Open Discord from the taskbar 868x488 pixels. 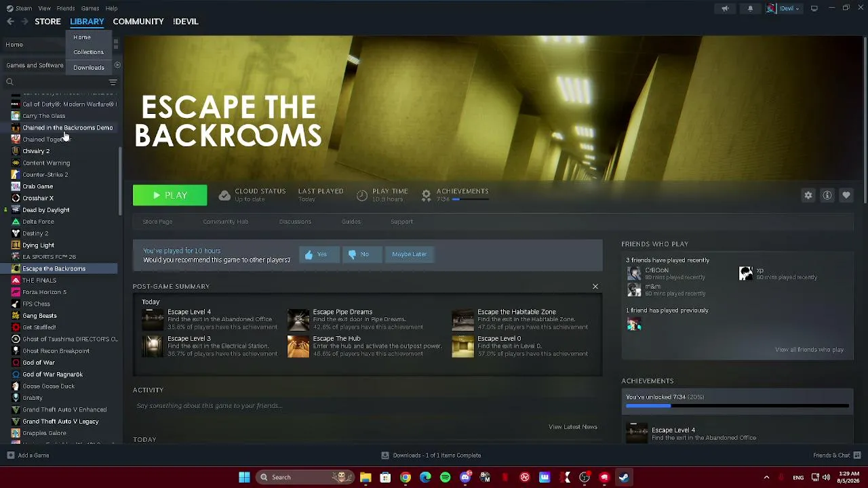pyautogui.click(x=465, y=477)
